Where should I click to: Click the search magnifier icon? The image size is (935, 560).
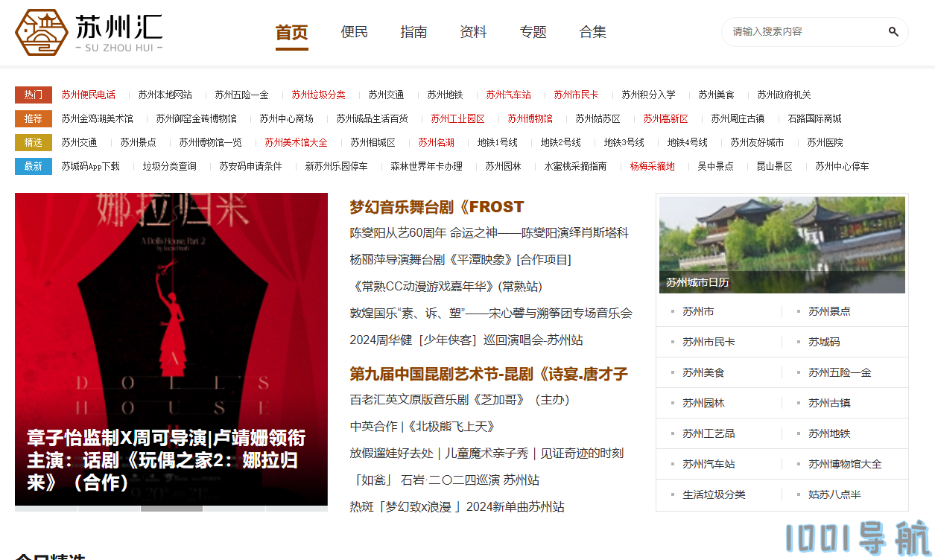[893, 32]
